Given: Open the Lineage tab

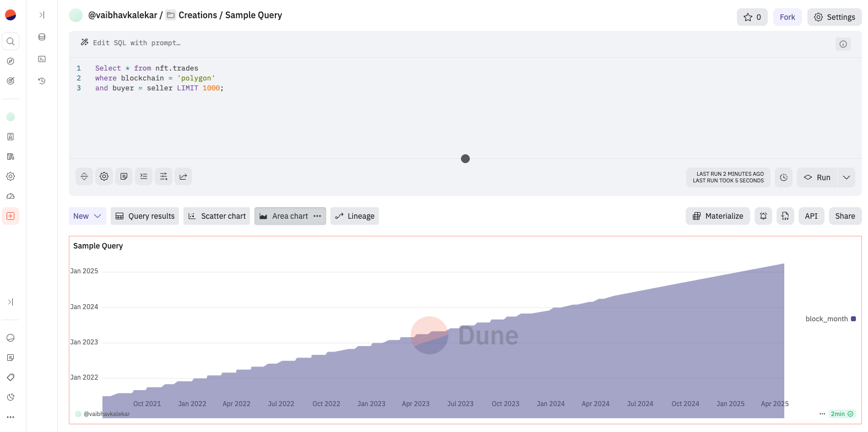Looking at the screenshot, I should click(x=355, y=216).
